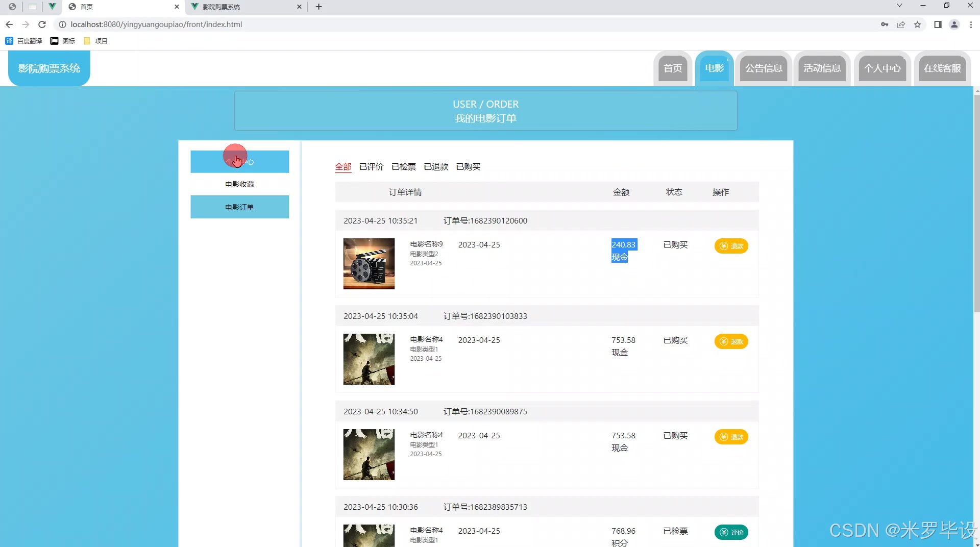Click the 已检票 status of the 768.96 order
Viewport: 980px width, 547px height.
tap(675, 531)
